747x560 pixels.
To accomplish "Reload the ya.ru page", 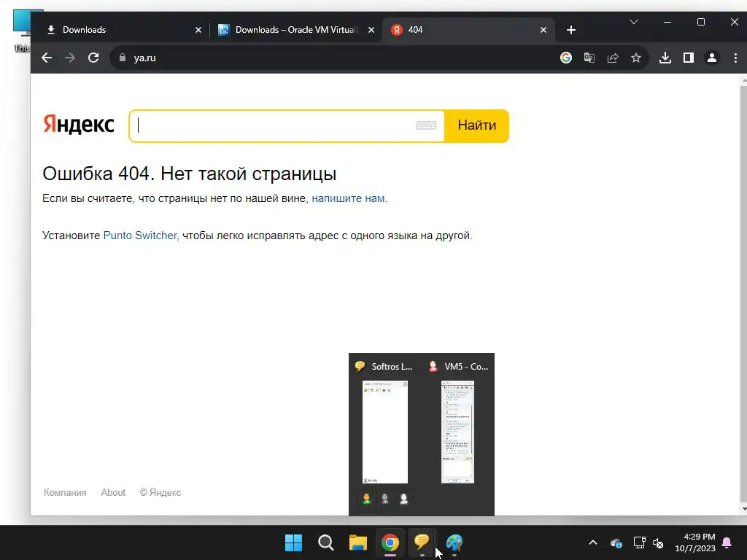I will click(93, 58).
